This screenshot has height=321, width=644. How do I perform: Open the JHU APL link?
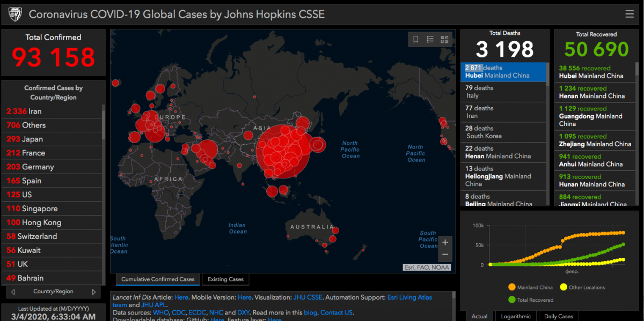pos(153,305)
